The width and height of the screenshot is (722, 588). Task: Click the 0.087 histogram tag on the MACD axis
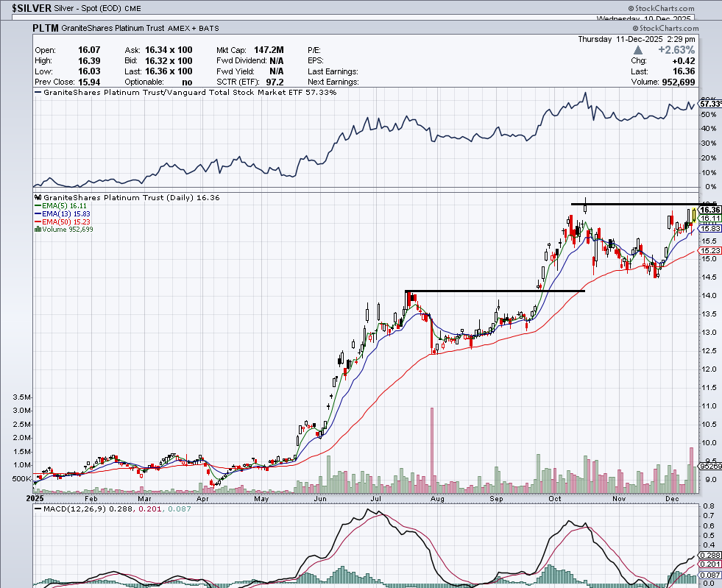click(x=710, y=575)
